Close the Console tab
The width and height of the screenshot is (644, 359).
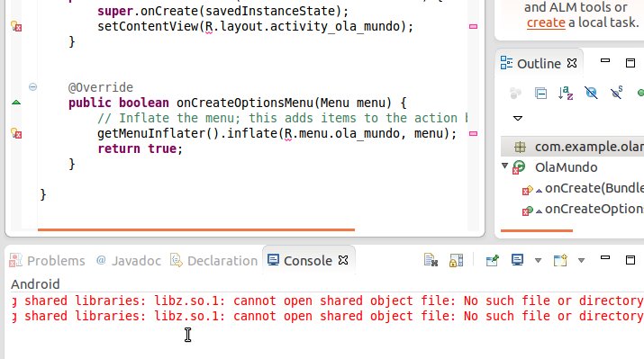click(343, 260)
